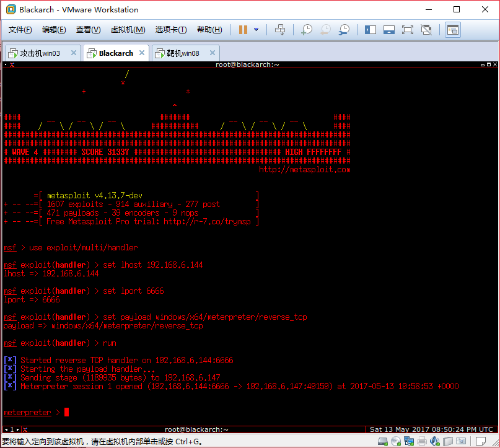Open the 虚拟机(M) menu
Viewport: 500px width, 448px height.
(x=128, y=30)
